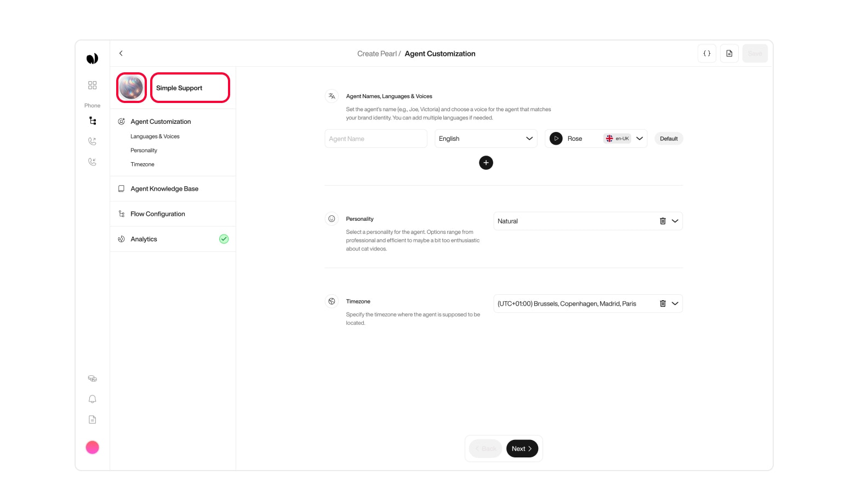Click the document preview icon top right

pyautogui.click(x=729, y=53)
